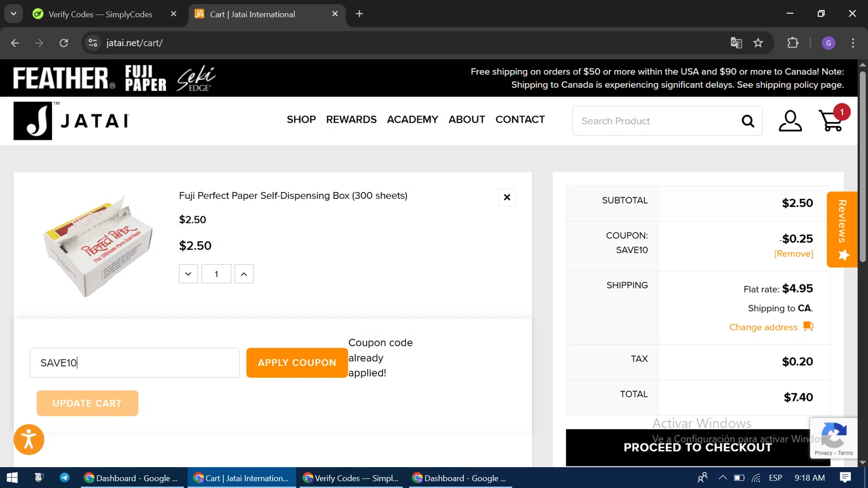Open the Chrome three-dot menu
Screen dimensions: 868x488
click(853, 43)
